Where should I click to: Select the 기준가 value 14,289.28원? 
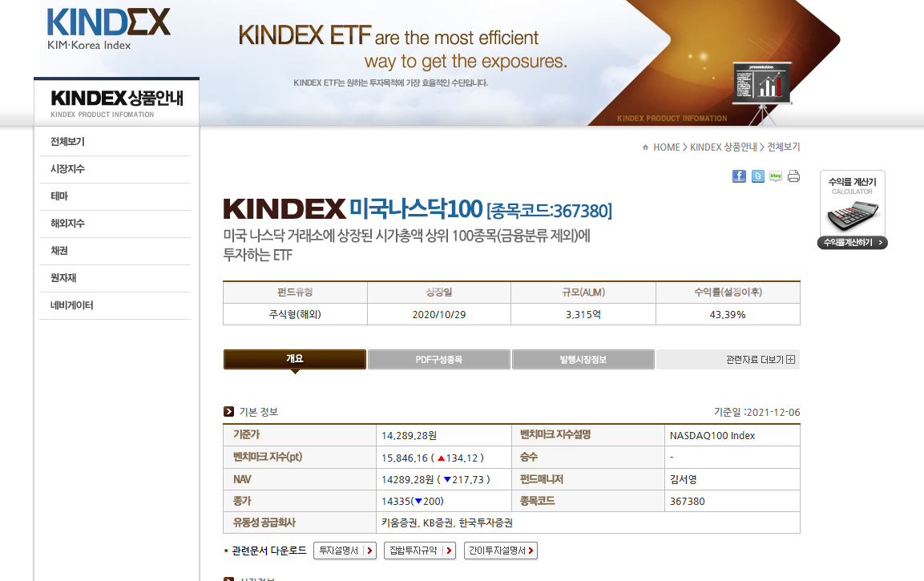(409, 435)
